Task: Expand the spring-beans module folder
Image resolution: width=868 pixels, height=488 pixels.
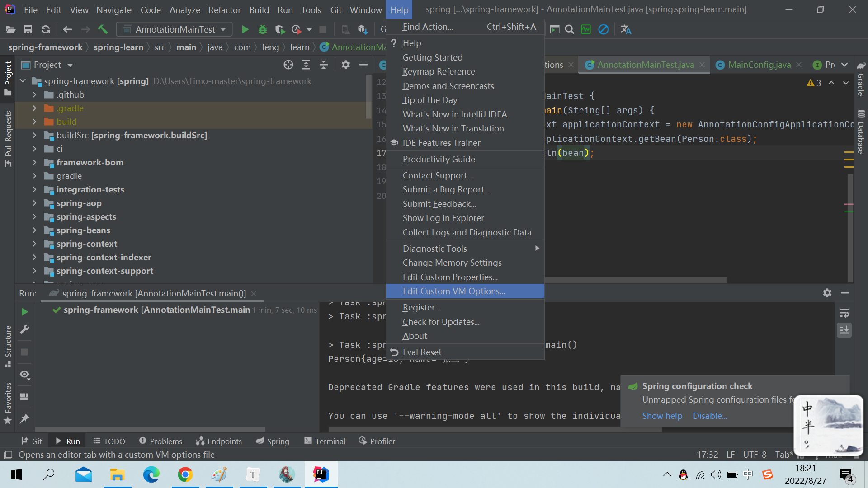Action: click(34, 230)
